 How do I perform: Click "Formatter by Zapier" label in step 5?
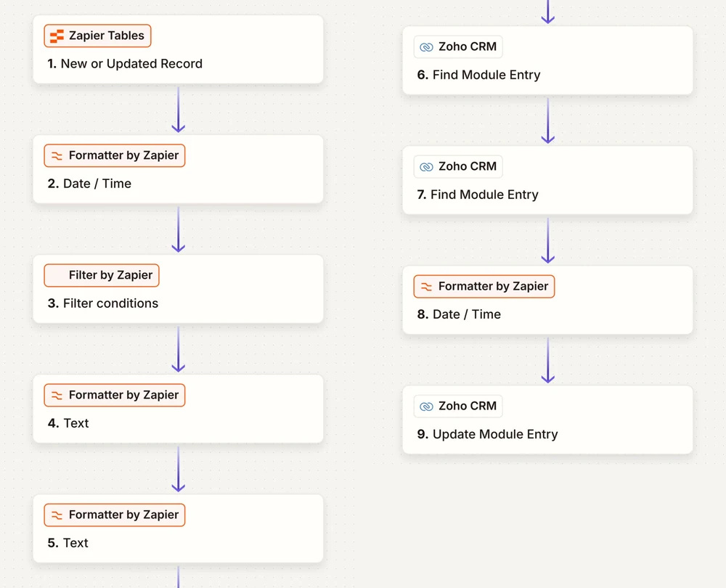pyautogui.click(x=123, y=515)
